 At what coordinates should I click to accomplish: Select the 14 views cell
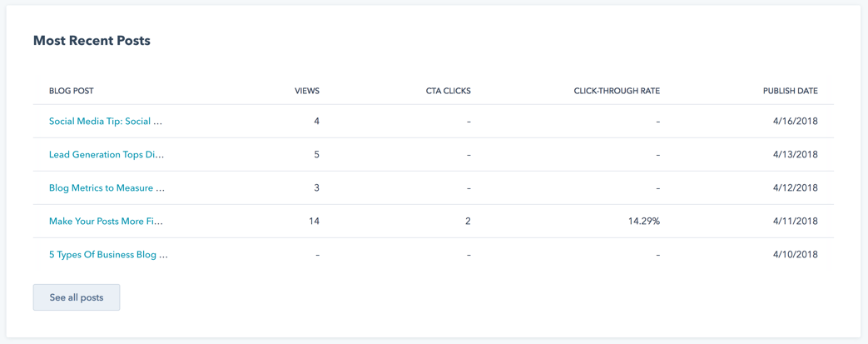315,221
